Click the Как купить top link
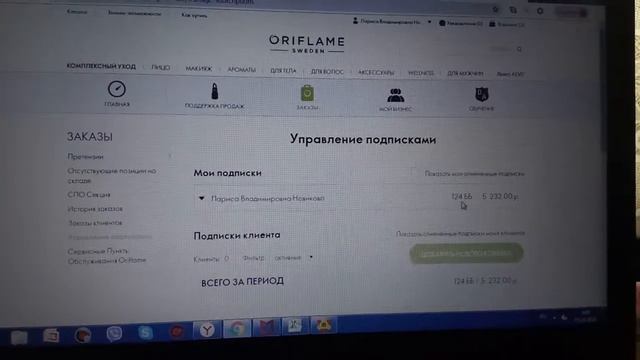Screen dimensions: 640x360 (194, 15)
